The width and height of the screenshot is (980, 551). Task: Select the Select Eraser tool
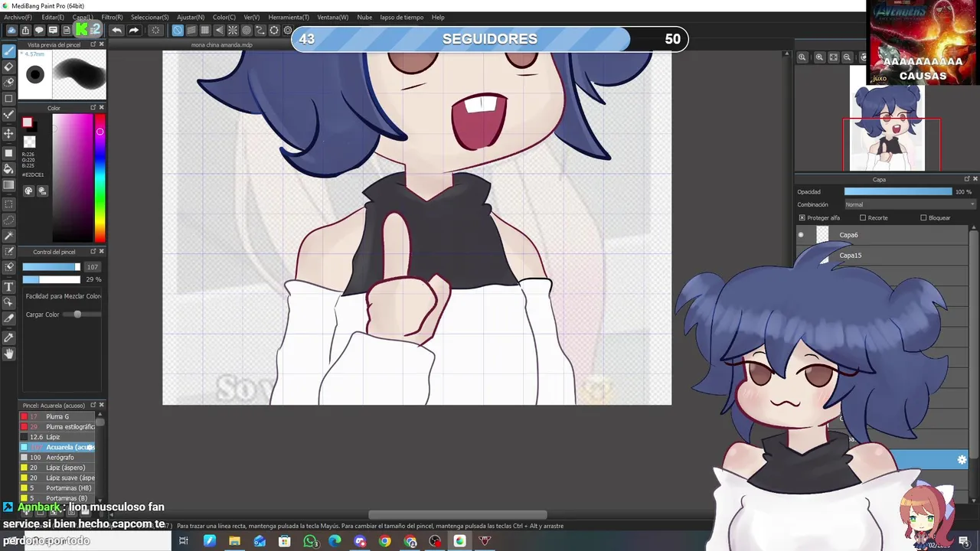[x=9, y=267]
